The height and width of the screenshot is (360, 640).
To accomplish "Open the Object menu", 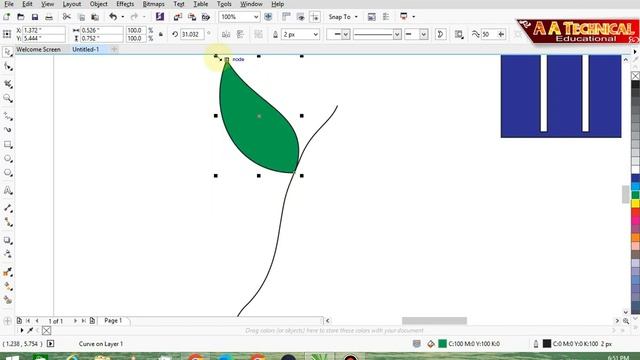I will coord(98,4).
